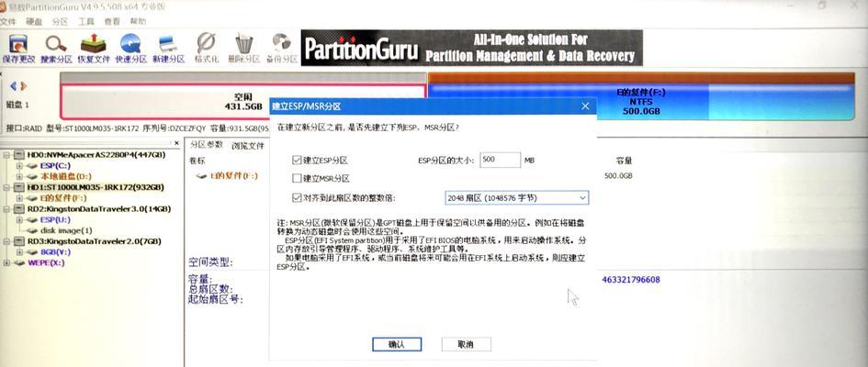Select RD2:KingstonDataTraveler3.0(14GB) in tree
This screenshot has height=367, width=868.
98,209
